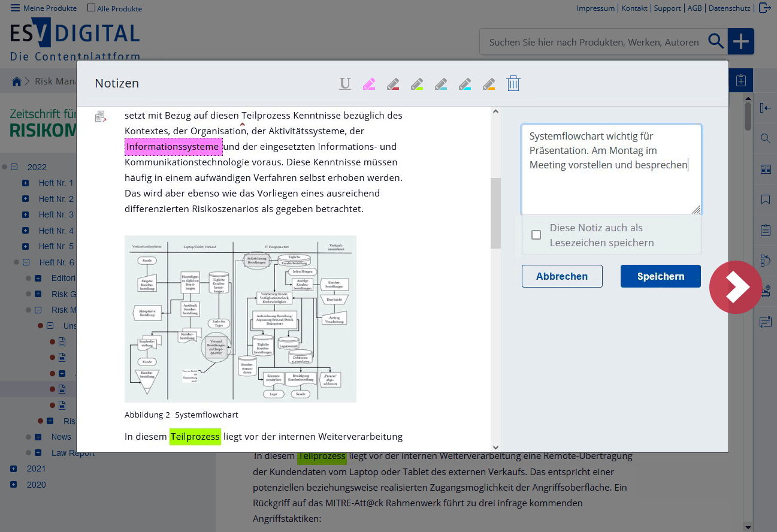The width and height of the screenshot is (777, 532).
Task: Enable saving the note as Lesezeichen
Action: coord(536,235)
